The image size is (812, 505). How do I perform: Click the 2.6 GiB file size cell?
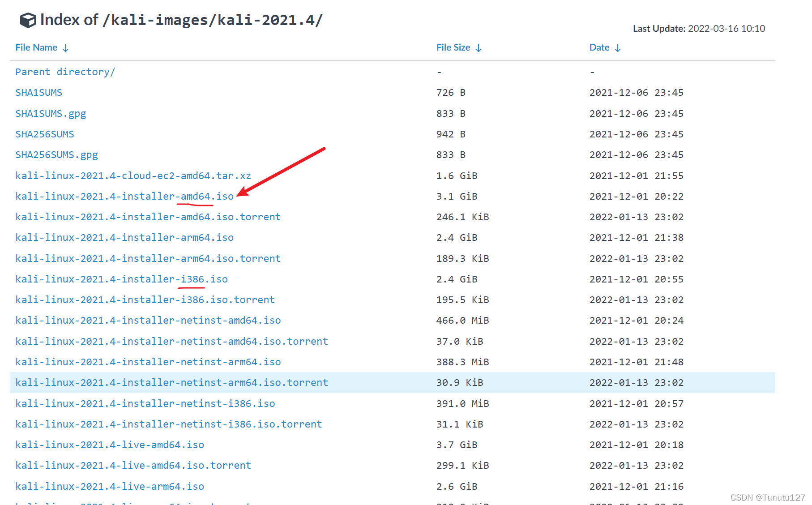point(457,487)
